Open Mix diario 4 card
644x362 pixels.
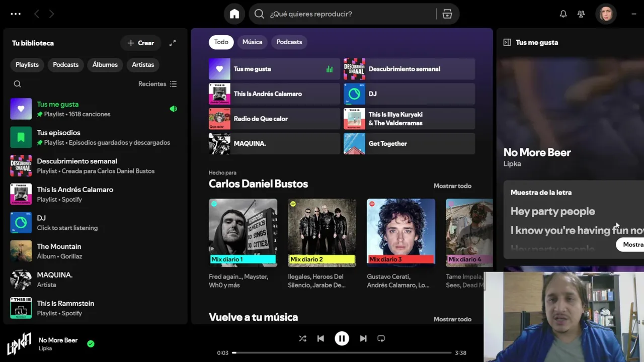tap(469, 244)
